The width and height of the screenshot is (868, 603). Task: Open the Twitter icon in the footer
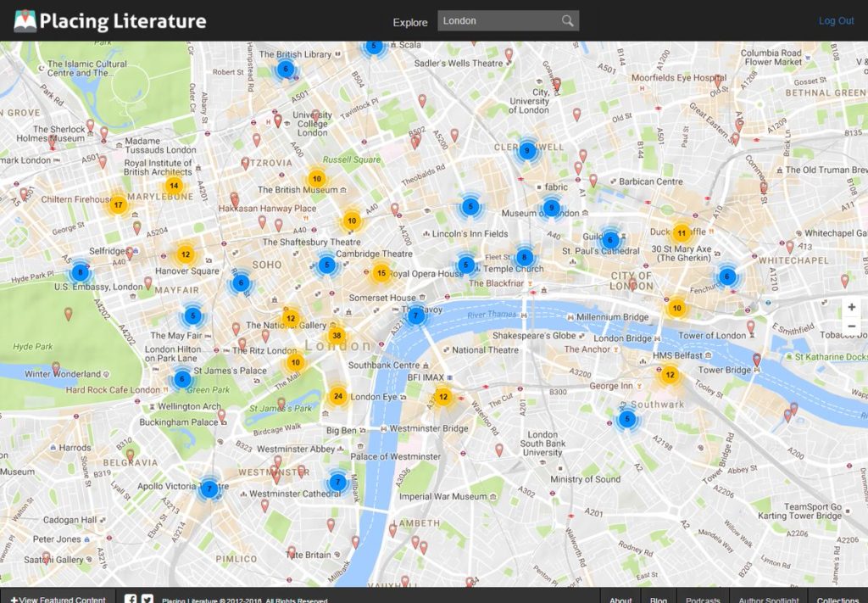coord(147,599)
